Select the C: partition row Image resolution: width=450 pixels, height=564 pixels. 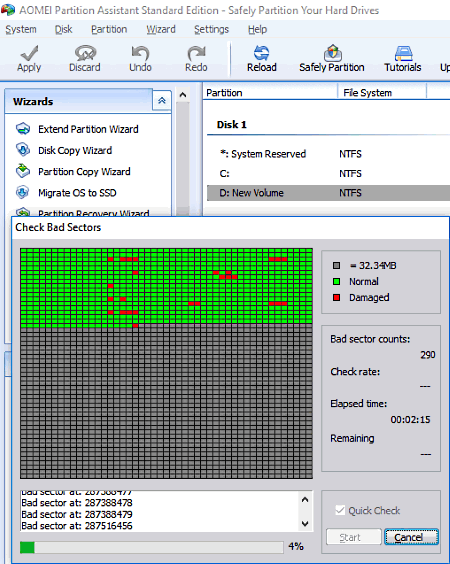(x=328, y=174)
